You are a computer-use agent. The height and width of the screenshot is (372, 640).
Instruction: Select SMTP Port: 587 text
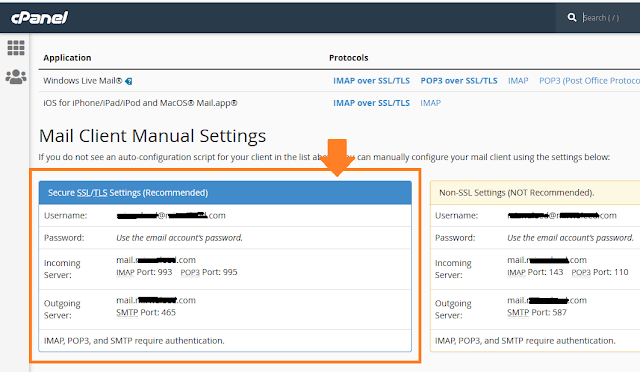[x=537, y=313]
